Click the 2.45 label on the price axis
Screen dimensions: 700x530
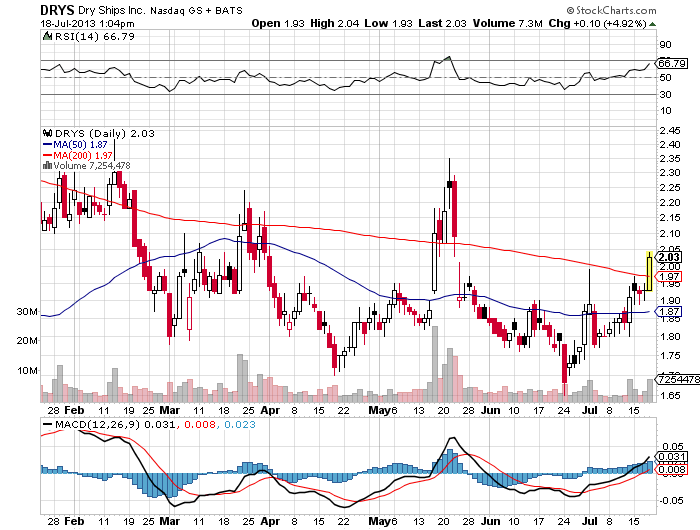[670, 130]
